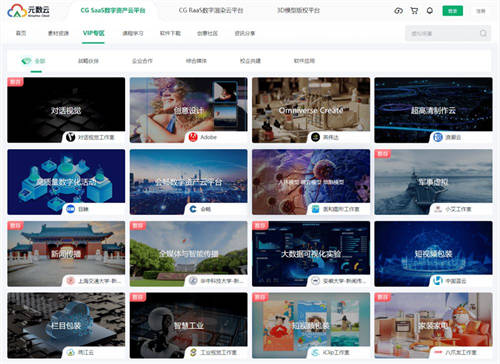Click the green diamond icon in filter bar
This screenshot has height=364, width=500.
pyautogui.click(x=26, y=61)
